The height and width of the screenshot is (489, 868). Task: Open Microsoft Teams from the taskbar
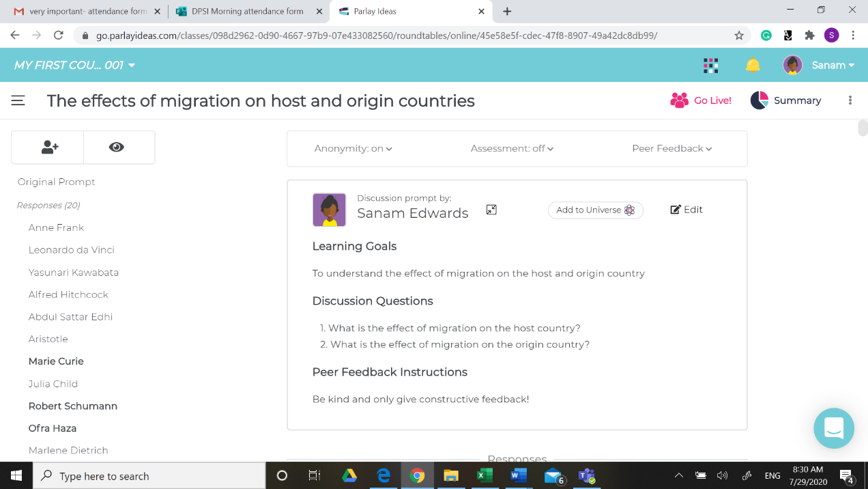click(586, 476)
